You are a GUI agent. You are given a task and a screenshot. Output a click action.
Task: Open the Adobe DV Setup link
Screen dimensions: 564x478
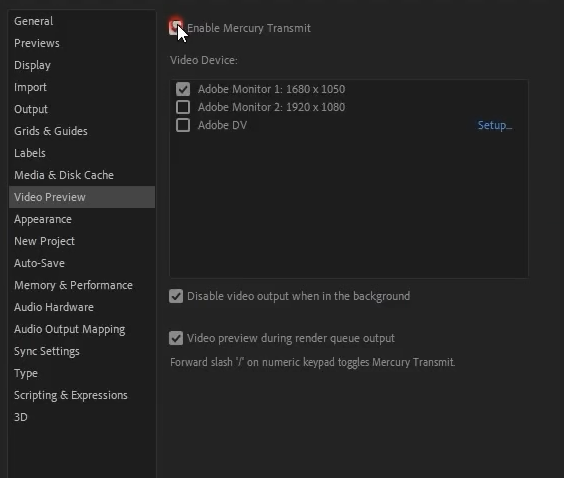495,125
